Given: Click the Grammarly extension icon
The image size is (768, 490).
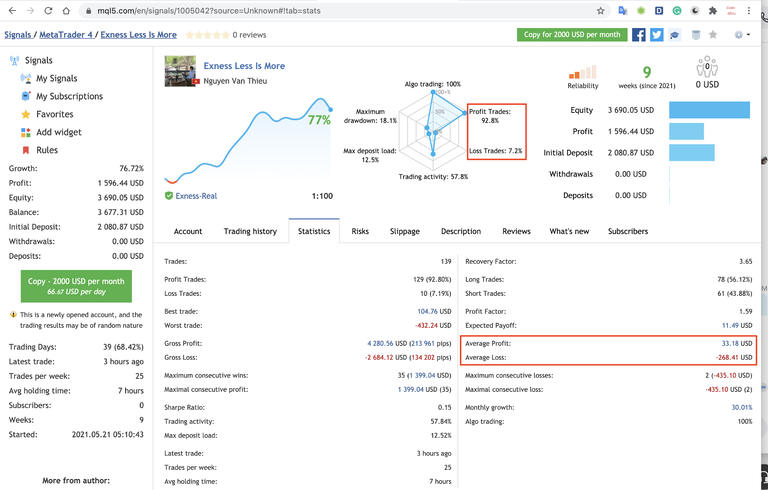Looking at the screenshot, I should coord(676,10).
